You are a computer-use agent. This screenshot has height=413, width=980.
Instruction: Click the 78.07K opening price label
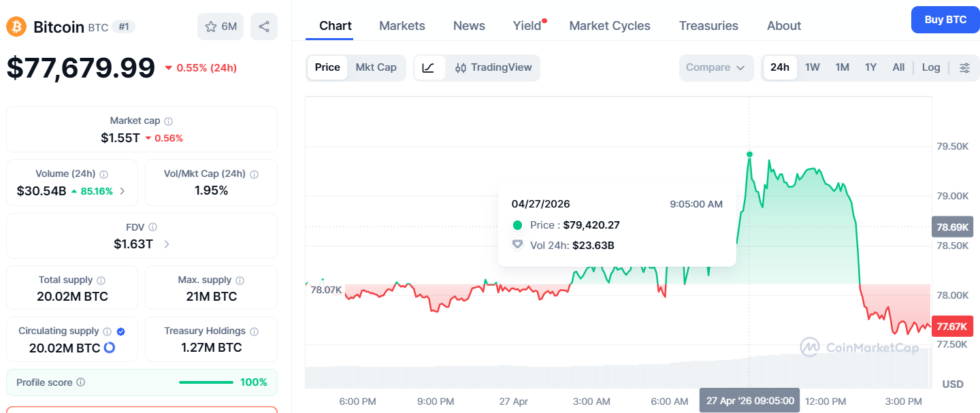click(326, 290)
